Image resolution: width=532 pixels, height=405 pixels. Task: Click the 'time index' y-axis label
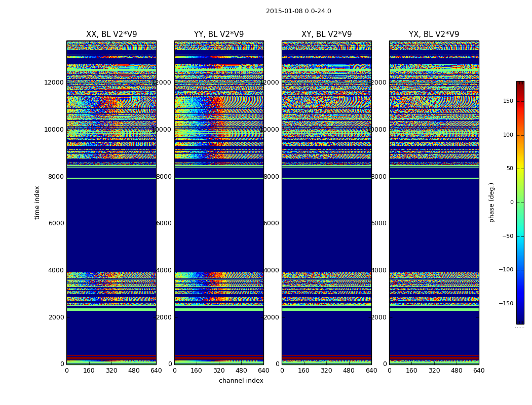pyautogui.click(x=37, y=202)
